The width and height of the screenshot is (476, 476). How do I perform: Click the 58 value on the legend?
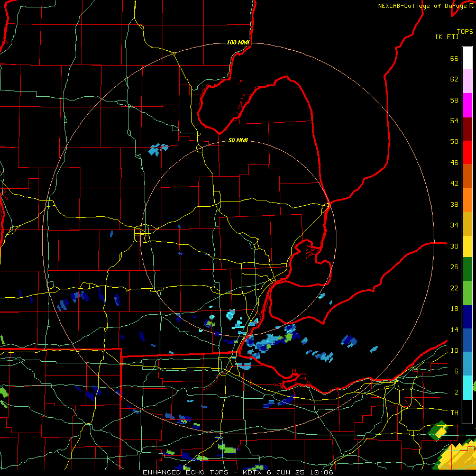[454, 100]
